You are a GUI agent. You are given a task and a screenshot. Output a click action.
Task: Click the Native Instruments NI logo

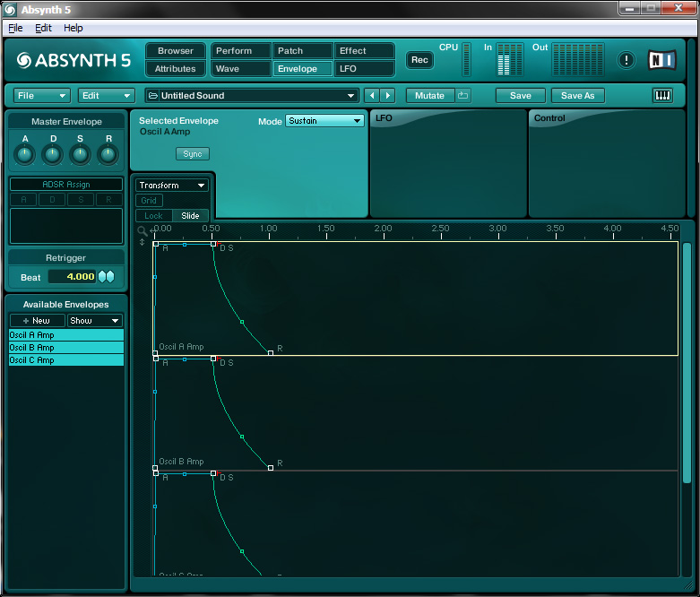(662, 60)
